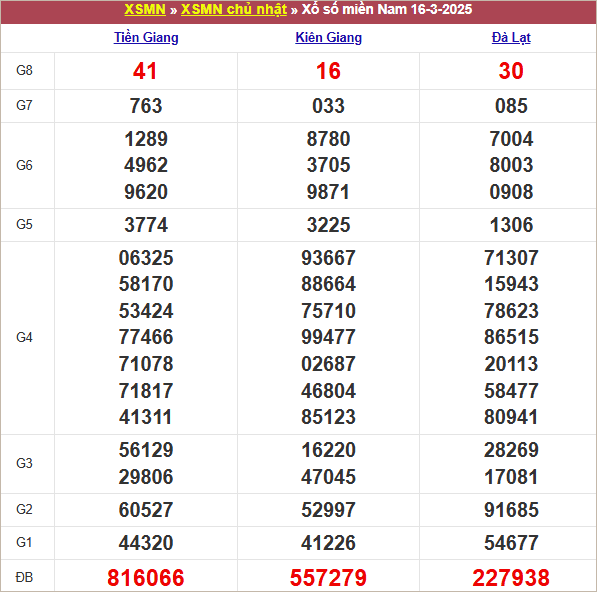Click G3 number 47045

[x=328, y=477]
